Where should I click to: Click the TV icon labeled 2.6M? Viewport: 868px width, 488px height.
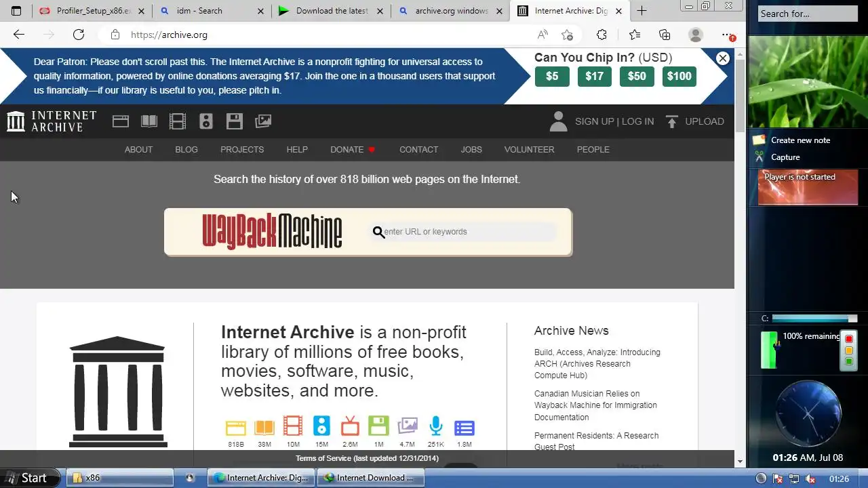350,426
